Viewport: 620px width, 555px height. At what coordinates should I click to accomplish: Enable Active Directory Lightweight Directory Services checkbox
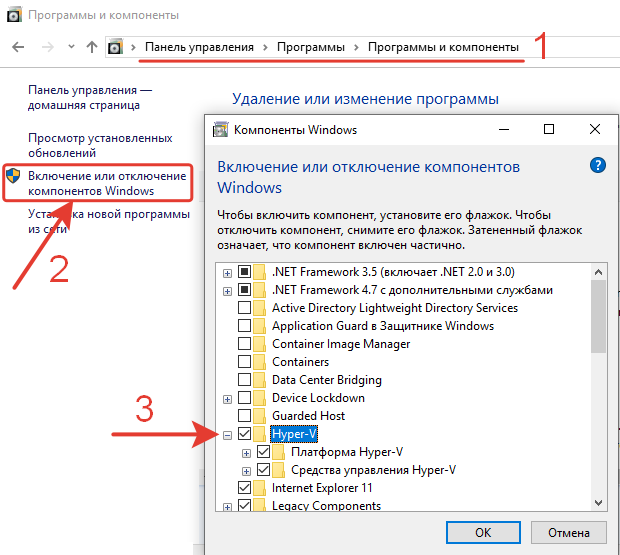244,308
